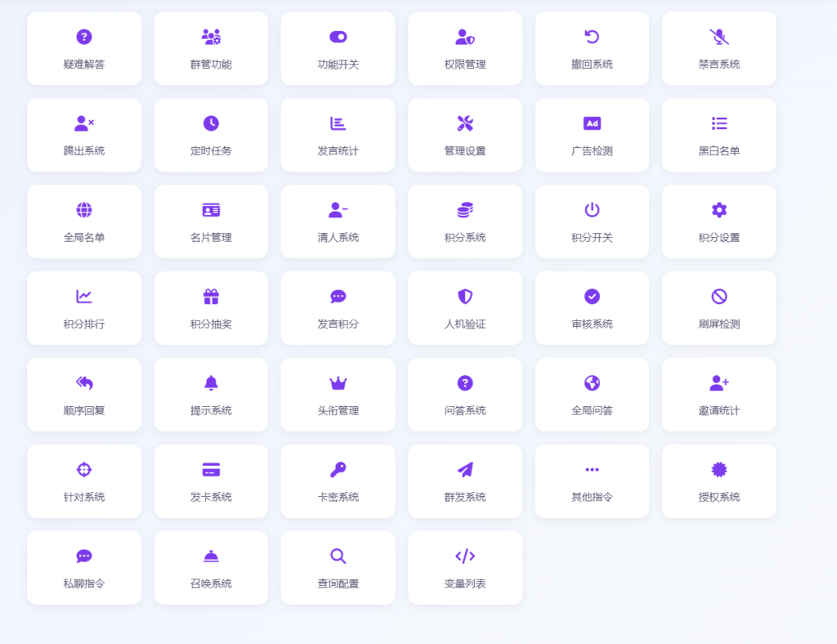Open the 疑难解答 question mark icon
This screenshot has height=644, width=837.
[84, 37]
